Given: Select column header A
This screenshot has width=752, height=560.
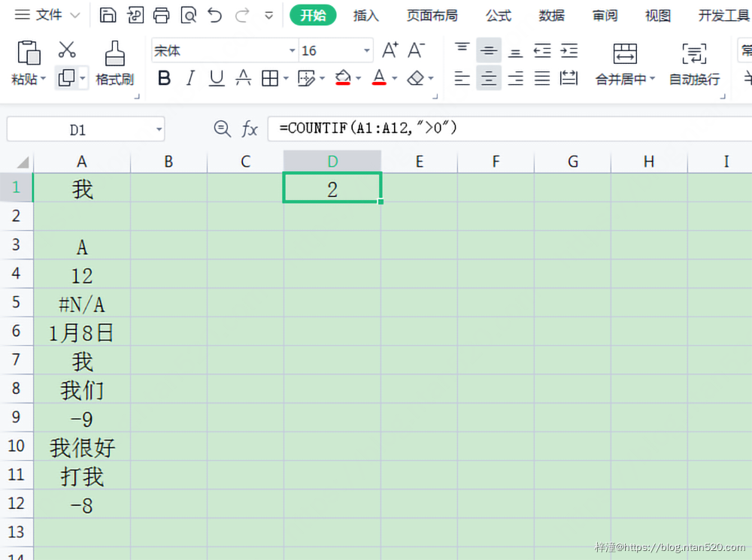Looking at the screenshot, I should [x=81, y=162].
